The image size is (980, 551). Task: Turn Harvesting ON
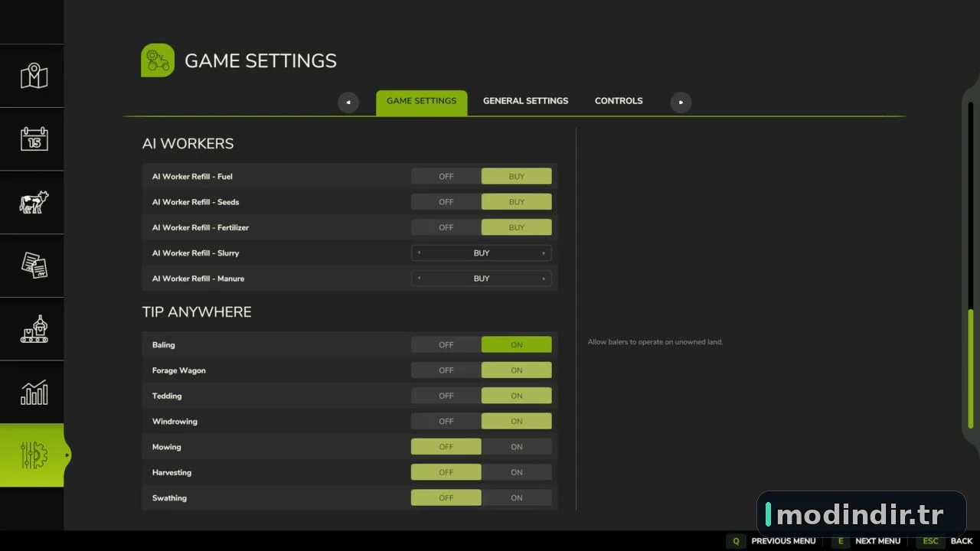[517, 472]
